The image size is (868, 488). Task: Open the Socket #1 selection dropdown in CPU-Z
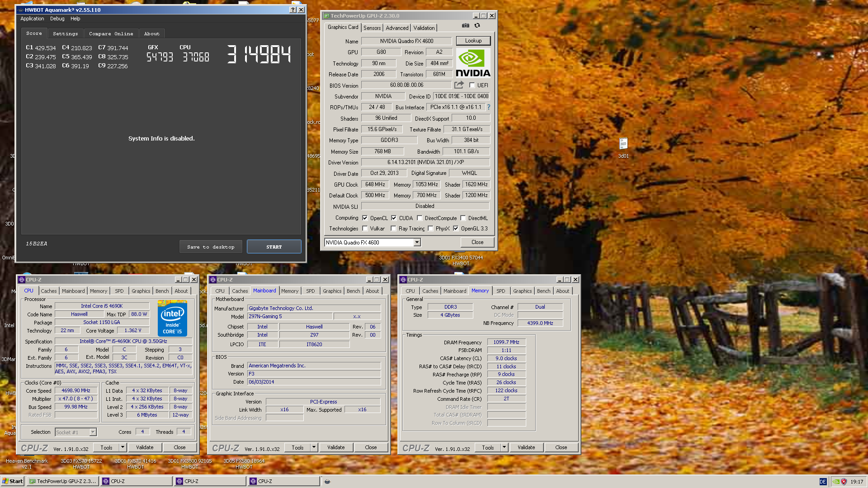(93, 432)
